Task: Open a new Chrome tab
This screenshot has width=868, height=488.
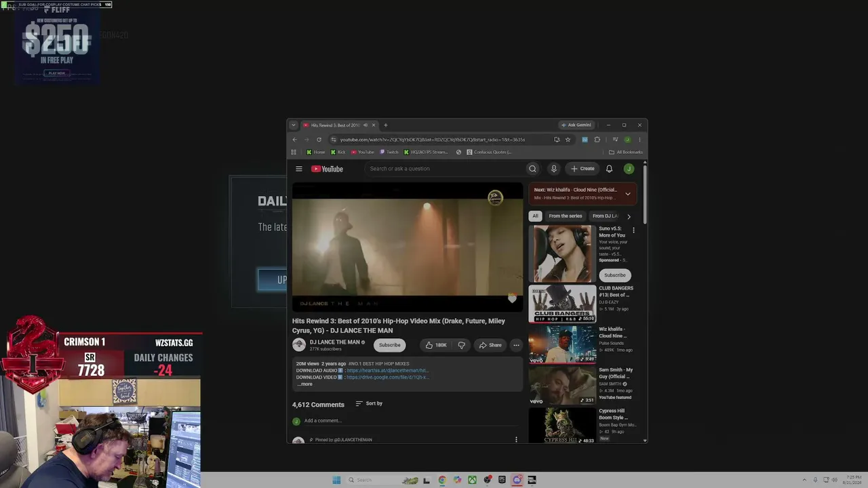Action: [x=385, y=125]
